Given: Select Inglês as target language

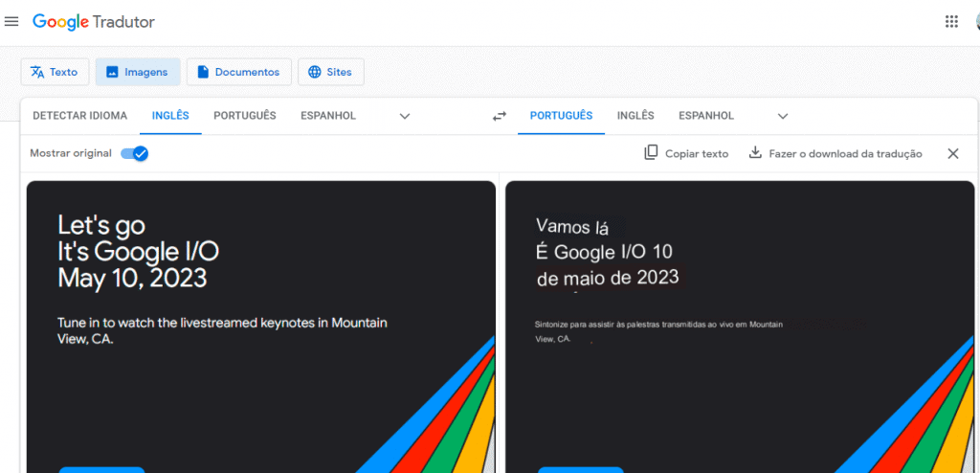Looking at the screenshot, I should tap(635, 116).
